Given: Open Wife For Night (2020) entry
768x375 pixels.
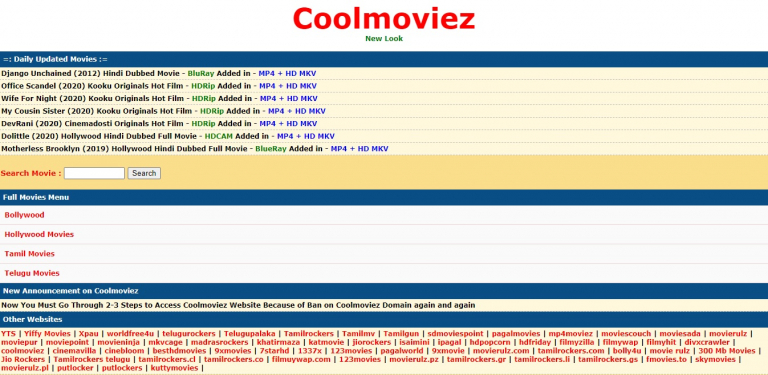Looking at the screenshot, I should (x=159, y=98).
